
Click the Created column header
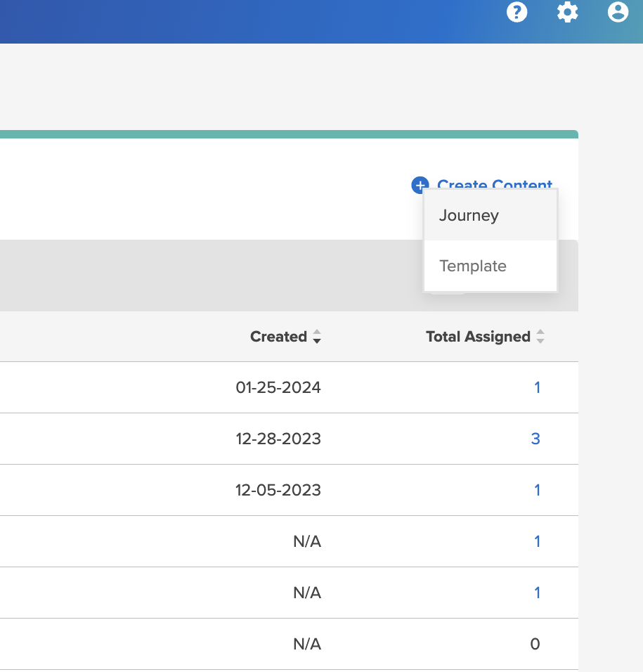click(x=278, y=337)
